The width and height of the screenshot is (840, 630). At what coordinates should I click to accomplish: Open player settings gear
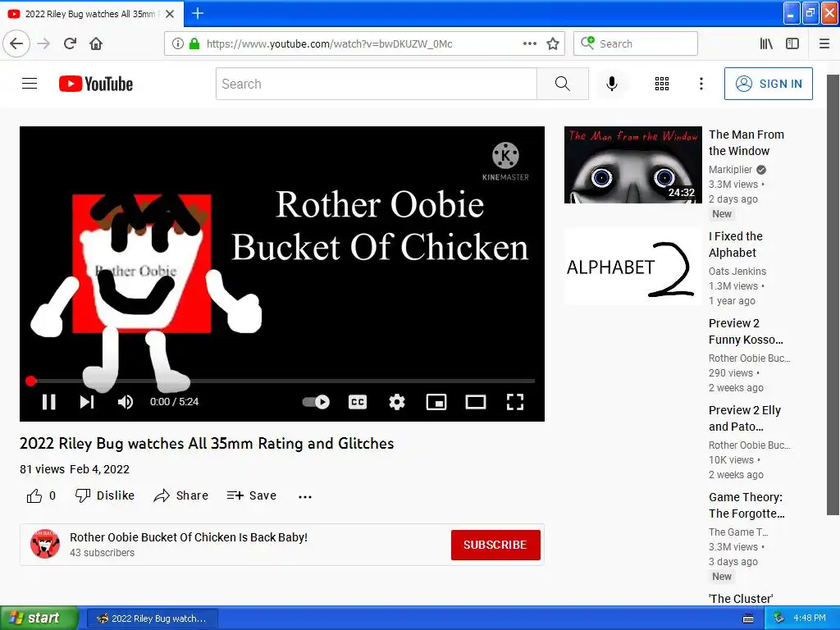click(x=397, y=402)
